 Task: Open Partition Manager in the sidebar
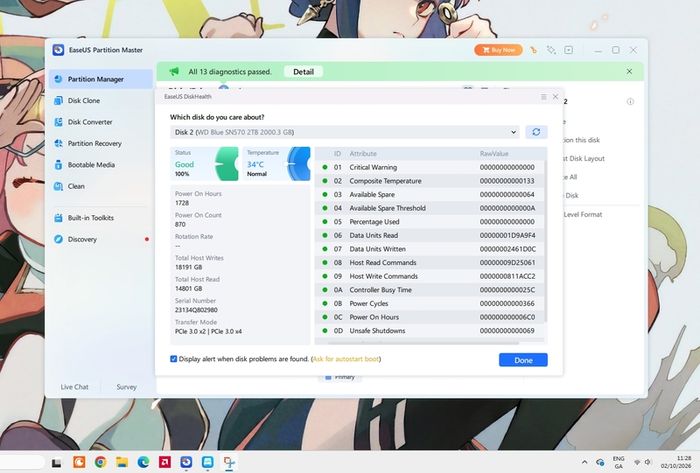pyautogui.click(x=100, y=79)
